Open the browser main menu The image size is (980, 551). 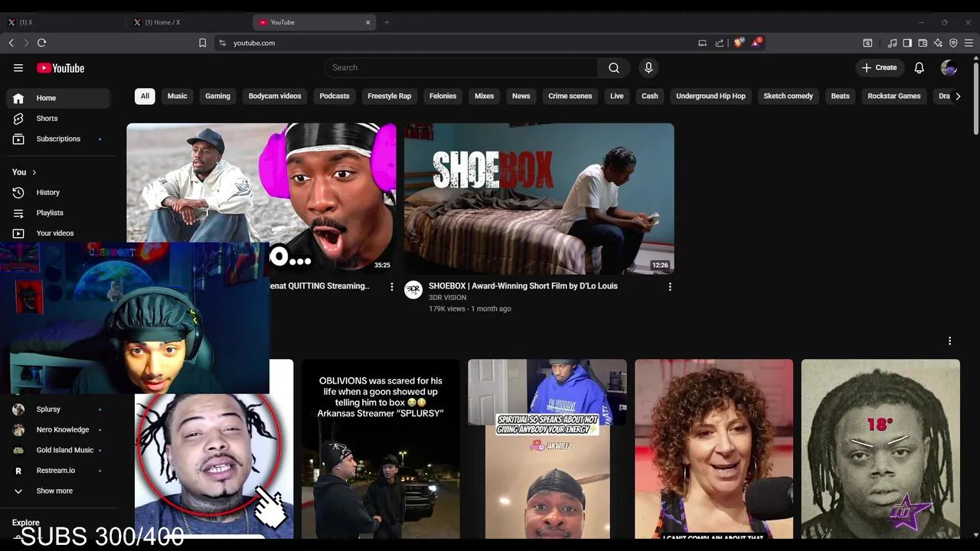(969, 43)
